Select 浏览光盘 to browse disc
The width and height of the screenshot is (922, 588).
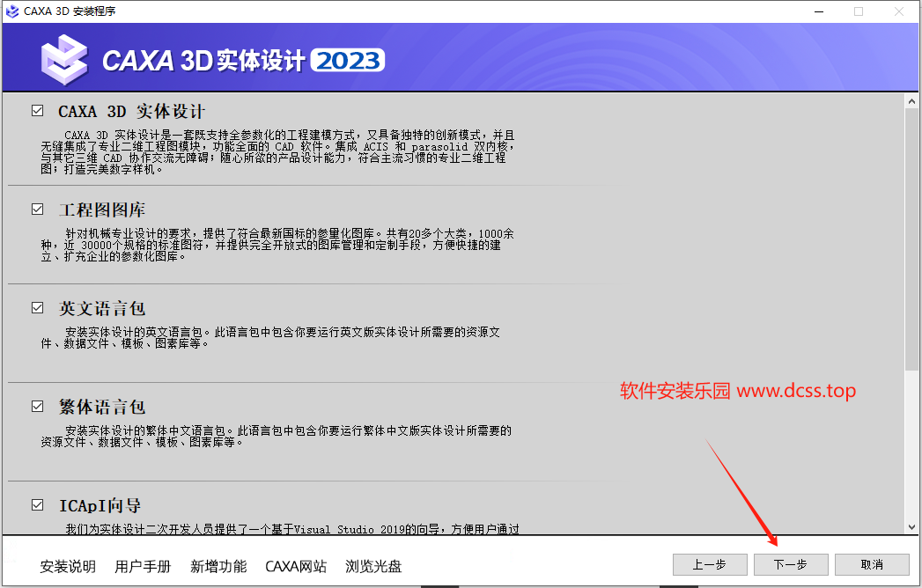[373, 566]
